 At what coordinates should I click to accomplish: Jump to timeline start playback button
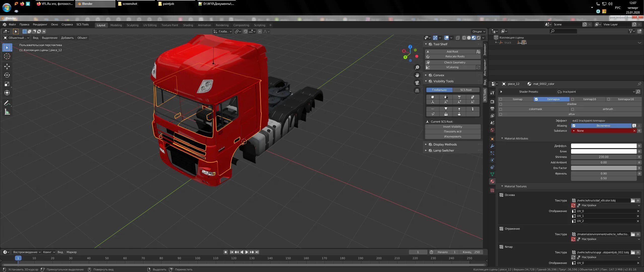point(232,252)
